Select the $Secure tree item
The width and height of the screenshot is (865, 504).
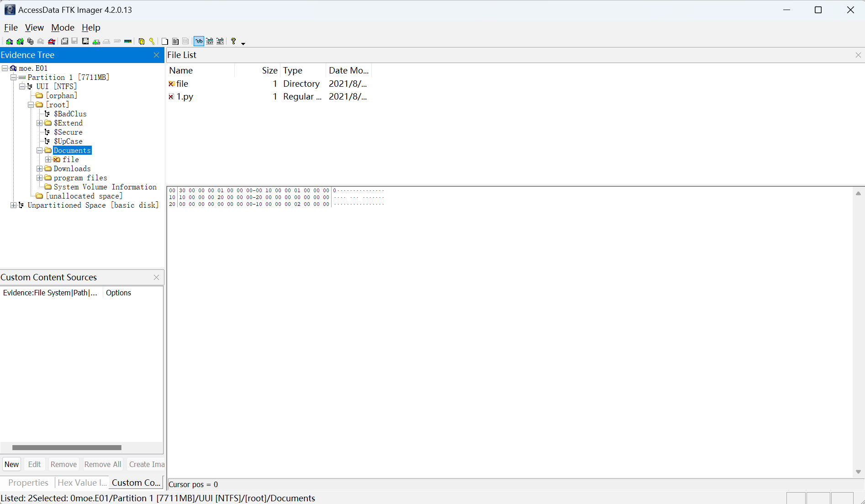(x=68, y=132)
